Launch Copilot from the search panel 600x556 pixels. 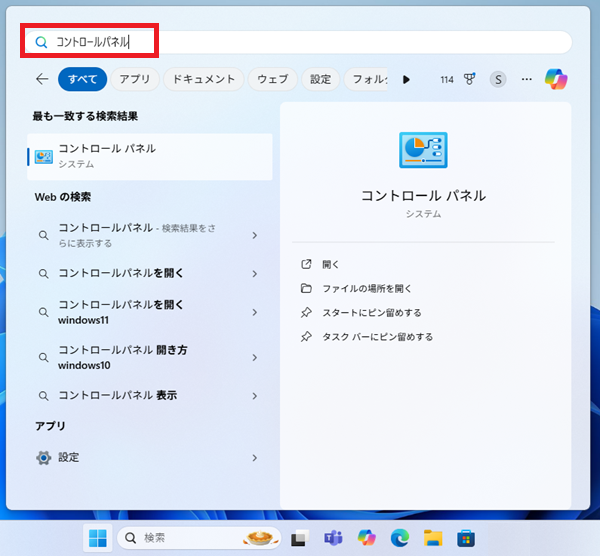click(x=556, y=79)
